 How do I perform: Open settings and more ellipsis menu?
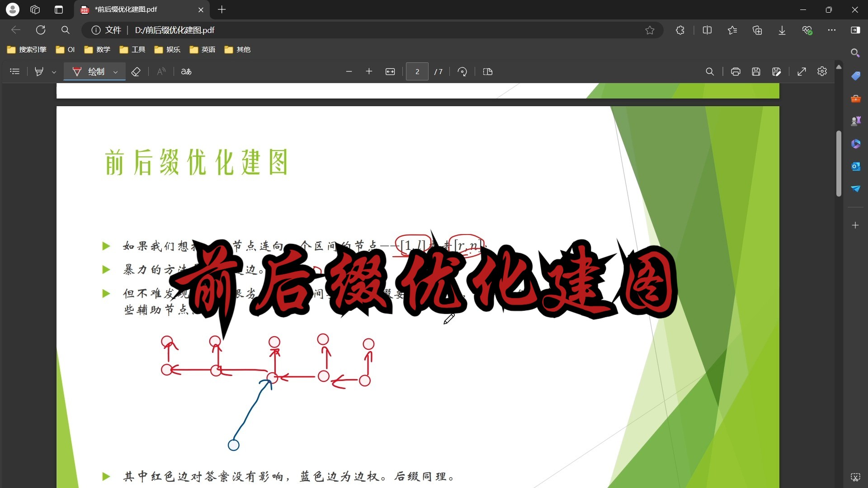point(832,30)
